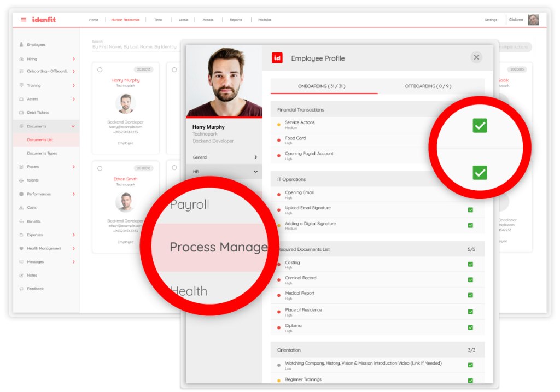The width and height of the screenshot is (560, 392).
Task: Open the Time menu in top navigation
Action: (x=158, y=20)
